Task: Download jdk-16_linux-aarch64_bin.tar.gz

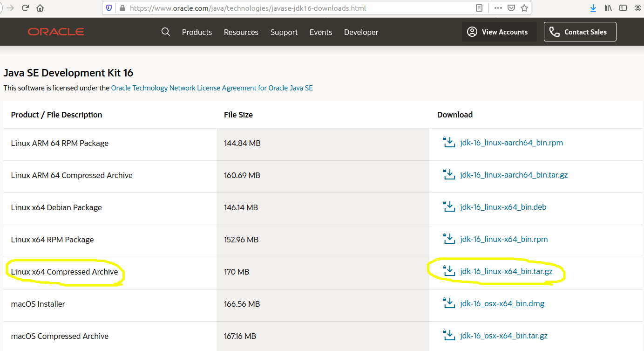Action: click(514, 175)
